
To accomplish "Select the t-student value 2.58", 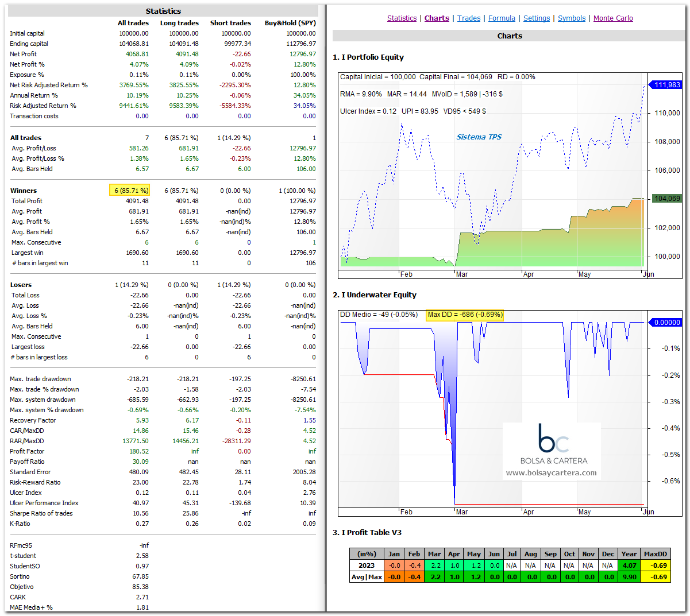I will click(x=142, y=556).
